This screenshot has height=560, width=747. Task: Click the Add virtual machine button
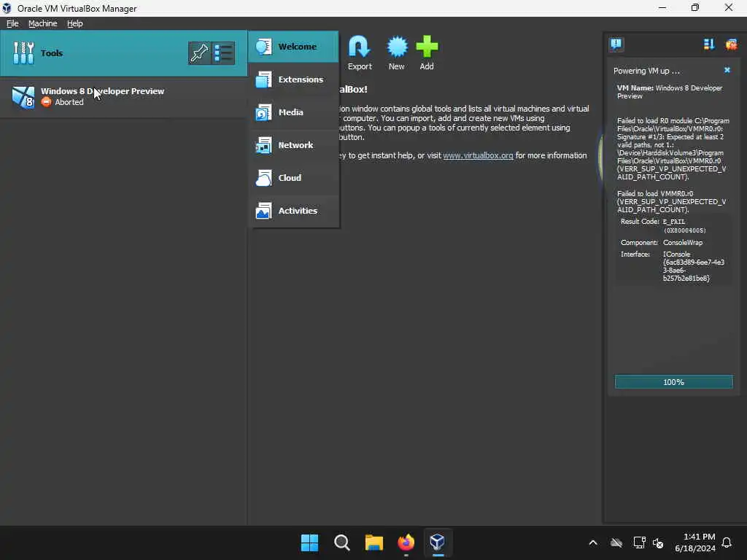[427, 52]
